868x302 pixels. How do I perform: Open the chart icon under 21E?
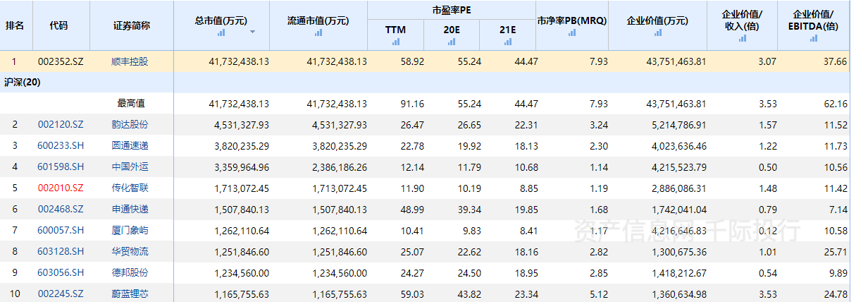coord(507,42)
